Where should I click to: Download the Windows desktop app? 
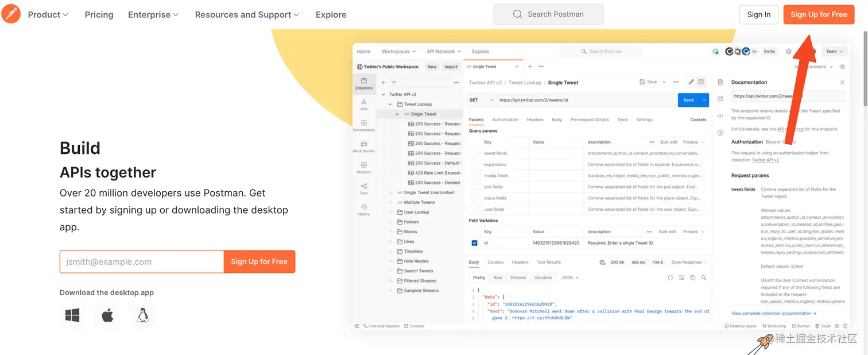[x=72, y=315]
